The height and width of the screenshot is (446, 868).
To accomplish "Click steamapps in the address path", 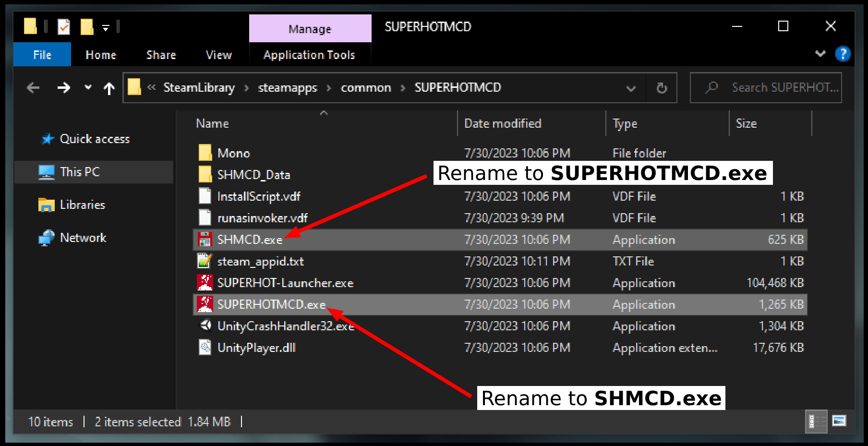I will pyautogui.click(x=288, y=87).
